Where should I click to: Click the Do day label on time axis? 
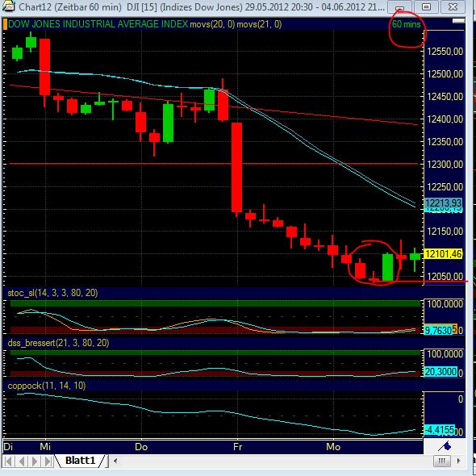pos(141,447)
